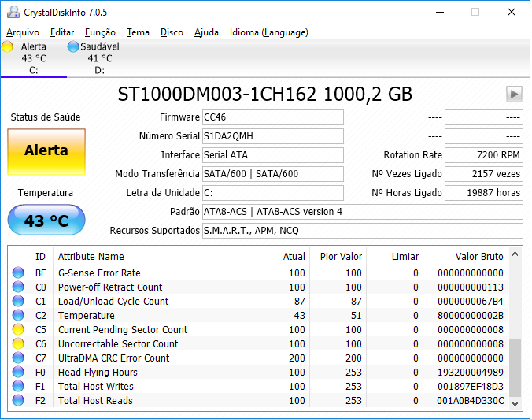Click the 43 °C temperature button
The width and height of the screenshot is (532, 419).
(46, 220)
